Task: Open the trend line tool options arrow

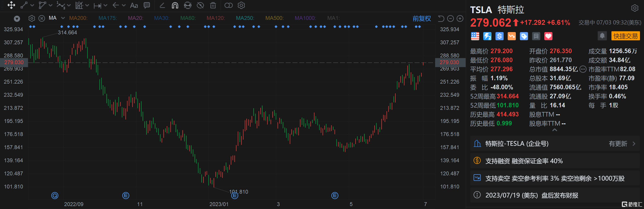Action: [32, 5]
